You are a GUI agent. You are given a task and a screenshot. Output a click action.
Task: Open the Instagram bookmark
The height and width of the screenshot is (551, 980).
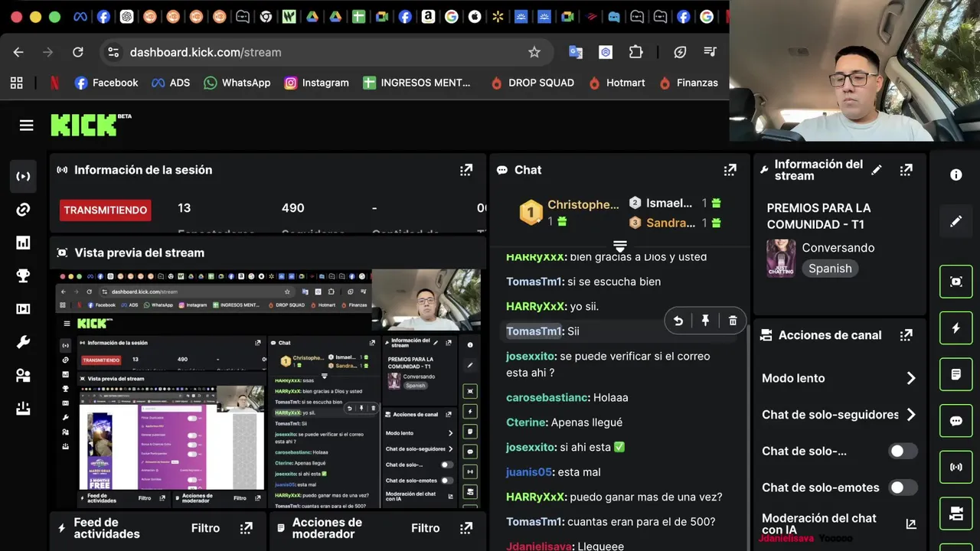316,83
